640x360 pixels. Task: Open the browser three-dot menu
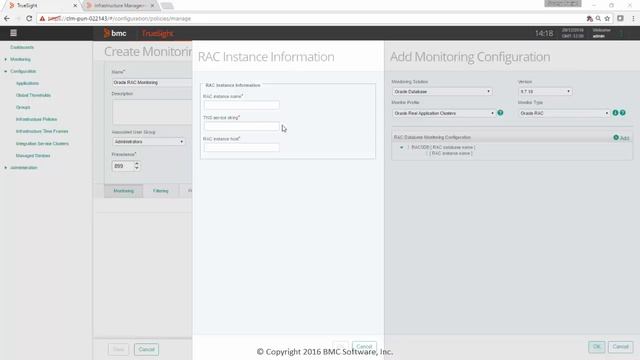[x=633, y=18]
